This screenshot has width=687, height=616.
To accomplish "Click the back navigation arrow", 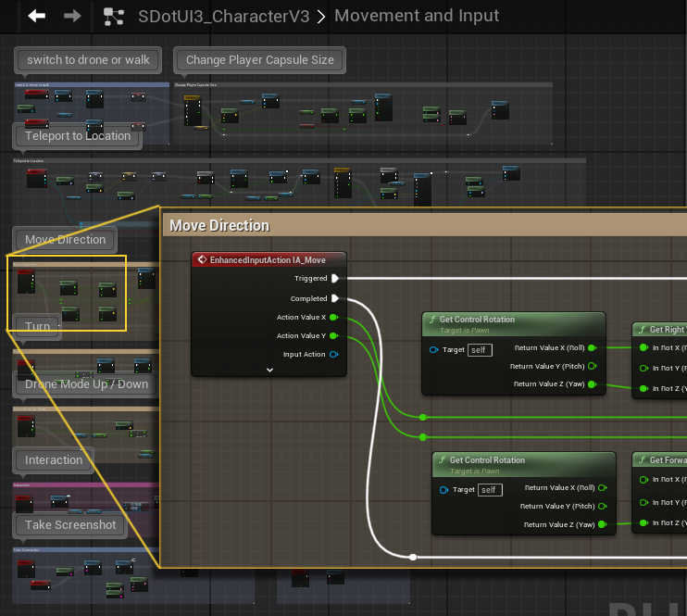I will click(37, 16).
